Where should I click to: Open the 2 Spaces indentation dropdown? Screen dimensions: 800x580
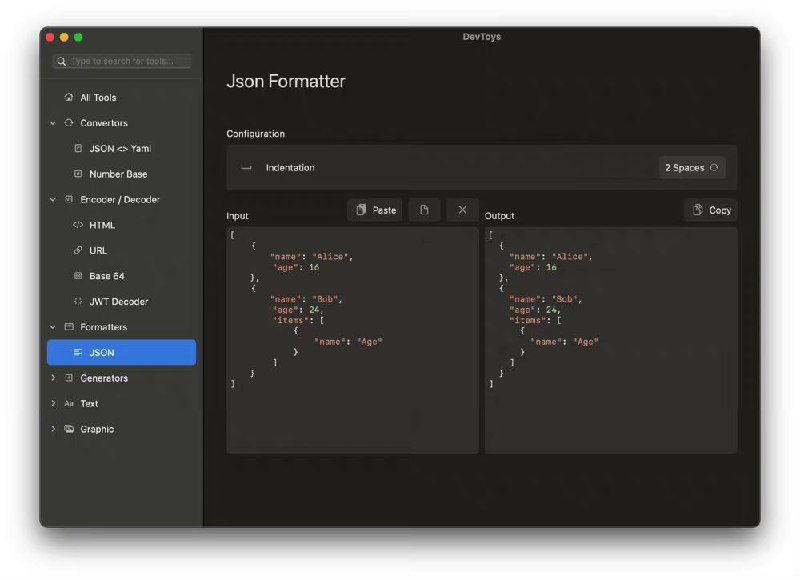pyautogui.click(x=692, y=168)
